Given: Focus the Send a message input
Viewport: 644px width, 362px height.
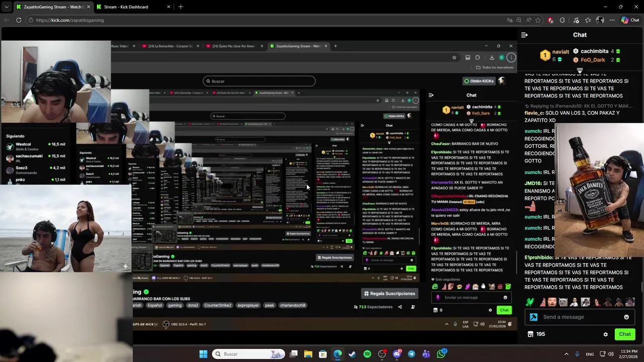Looking at the screenshot, I should tap(579, 317).
